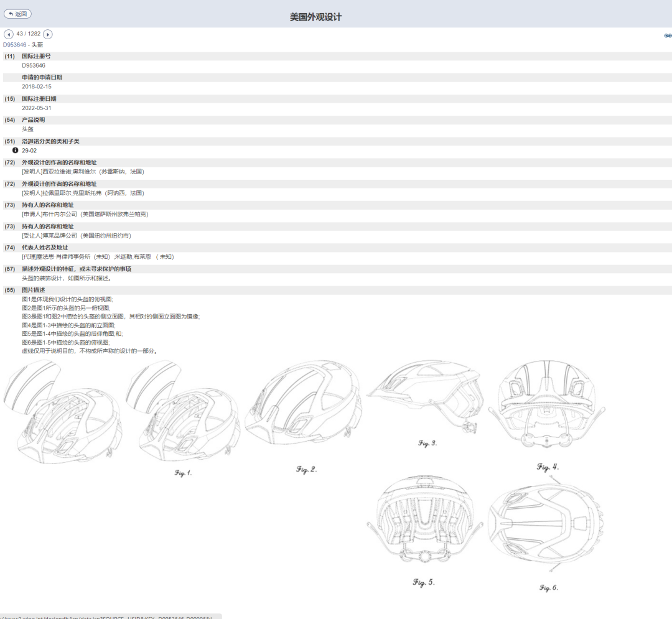
Task: Select Locarno class 29-02
Action: click(x=29, y=151)
